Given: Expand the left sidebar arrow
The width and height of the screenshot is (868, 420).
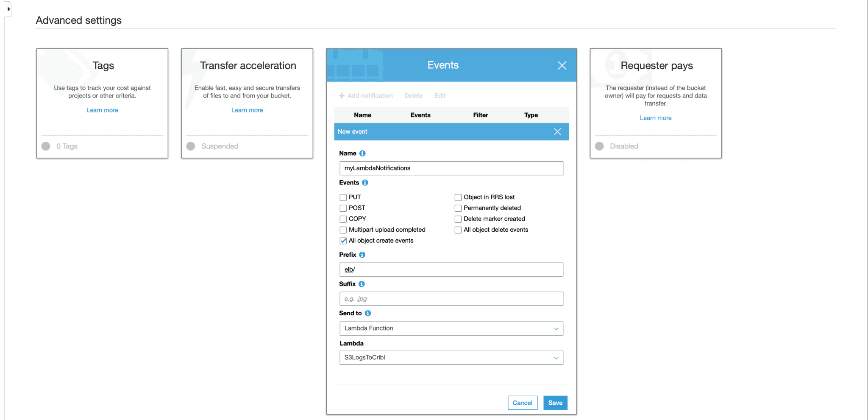Looking at the screenshot, I should click(x=8, y=9).
